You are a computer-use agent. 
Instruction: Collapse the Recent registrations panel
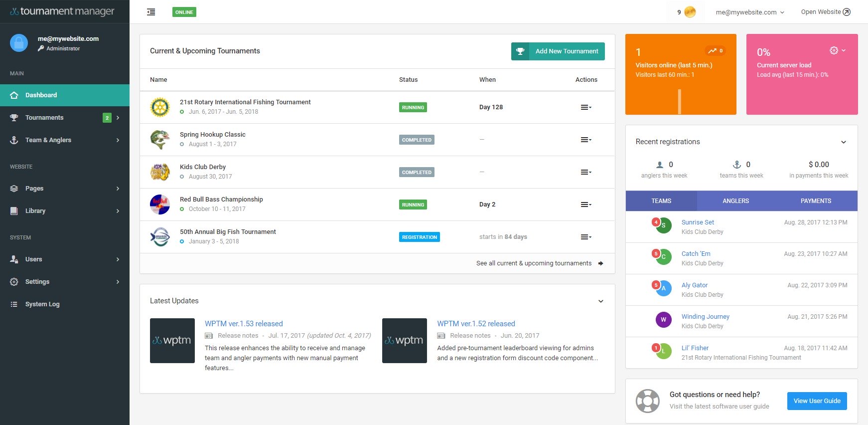(844, 142)
